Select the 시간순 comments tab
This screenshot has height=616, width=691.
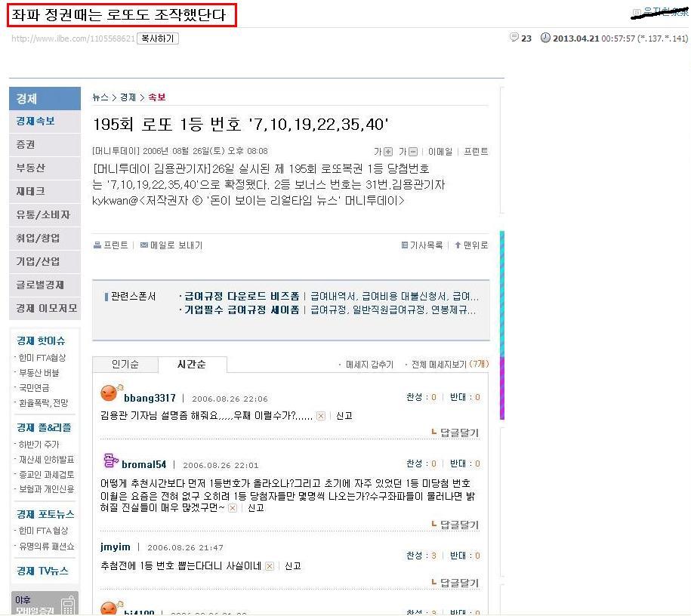point(191,365)
